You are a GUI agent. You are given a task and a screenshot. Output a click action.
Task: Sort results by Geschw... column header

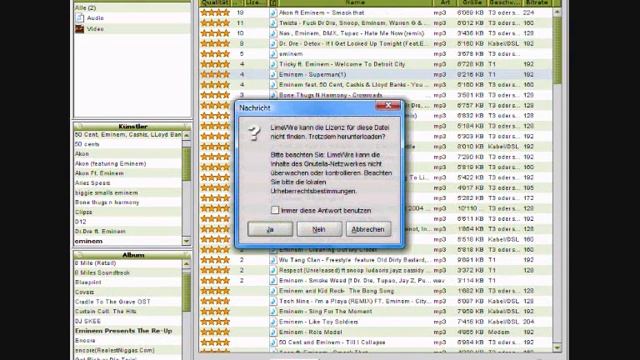(504, 3)
